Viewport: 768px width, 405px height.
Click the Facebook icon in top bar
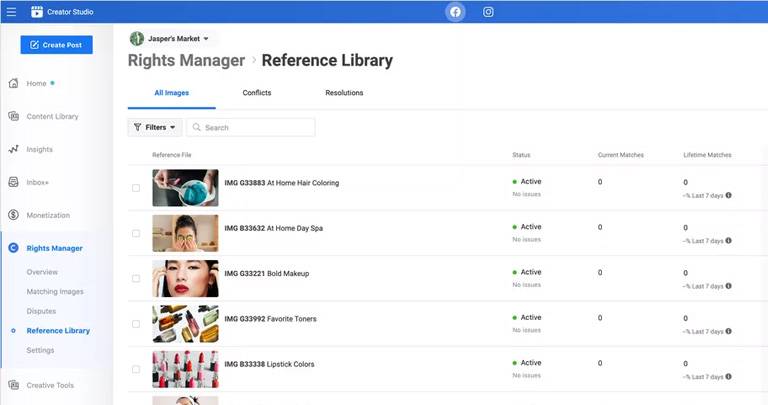tap(455, 12)
